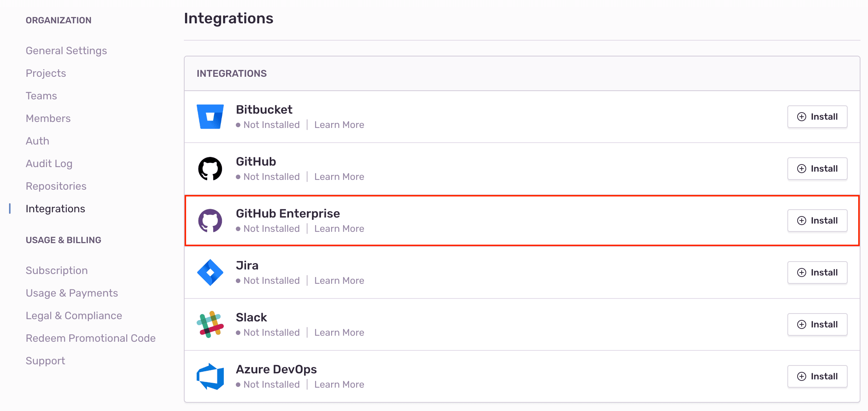Install the Bitbucket integration
This screenshot has width=868, height=411.
[817, 117]
